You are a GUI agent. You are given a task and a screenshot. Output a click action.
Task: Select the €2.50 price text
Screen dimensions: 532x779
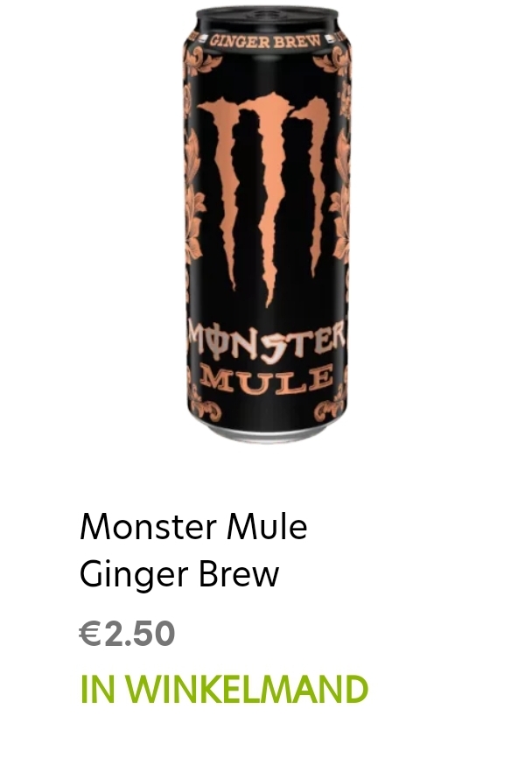point(127,633)
